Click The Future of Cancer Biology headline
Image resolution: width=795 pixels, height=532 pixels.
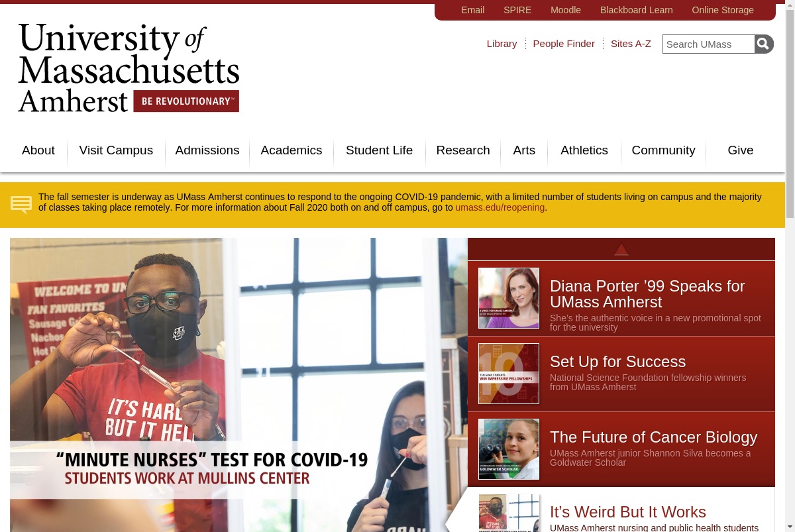pos(653,437)
